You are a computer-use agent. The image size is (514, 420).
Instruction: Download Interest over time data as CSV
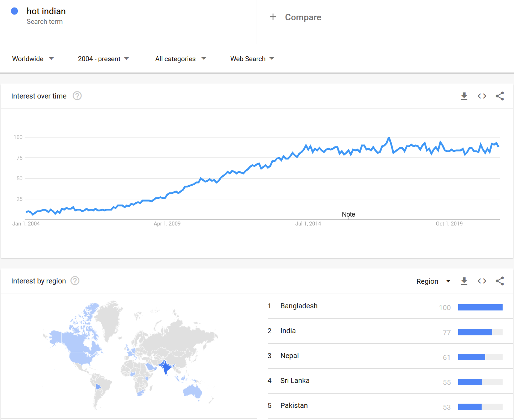pos(464,96)
